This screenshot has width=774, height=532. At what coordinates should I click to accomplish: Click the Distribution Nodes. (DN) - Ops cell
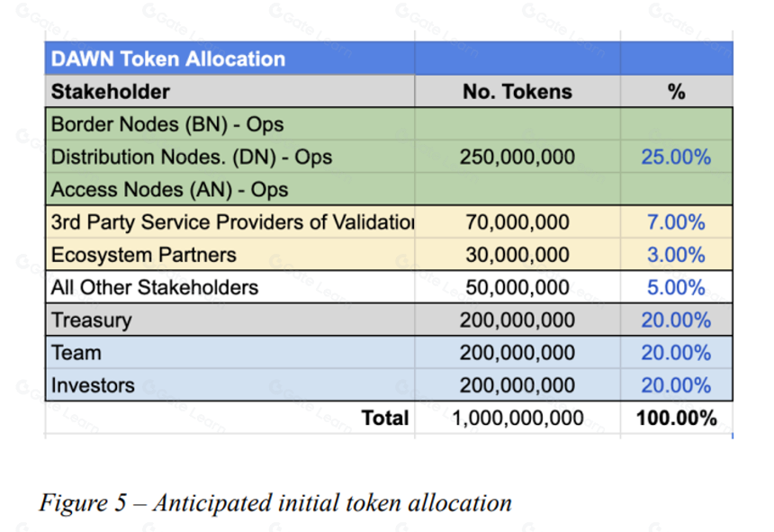tap(230, 157)
